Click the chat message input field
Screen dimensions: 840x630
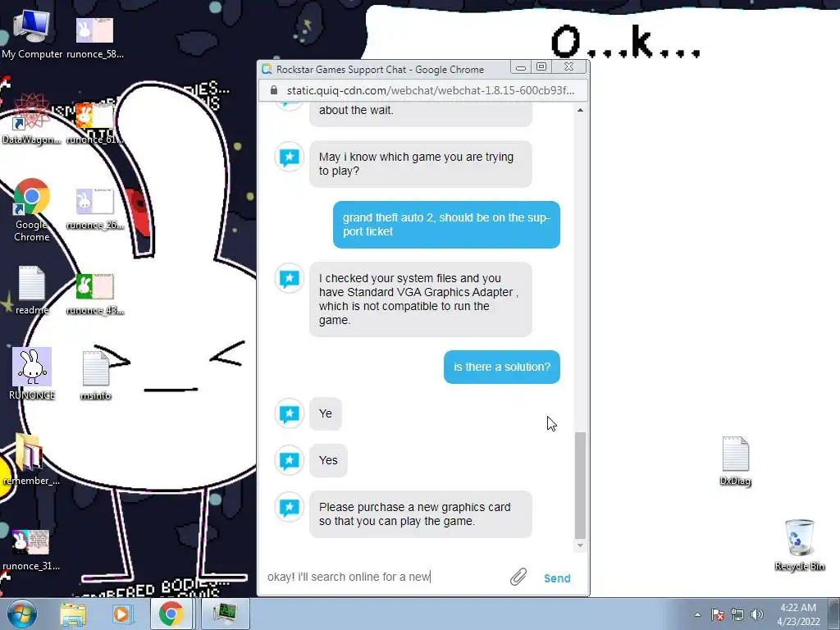point(383,577)
